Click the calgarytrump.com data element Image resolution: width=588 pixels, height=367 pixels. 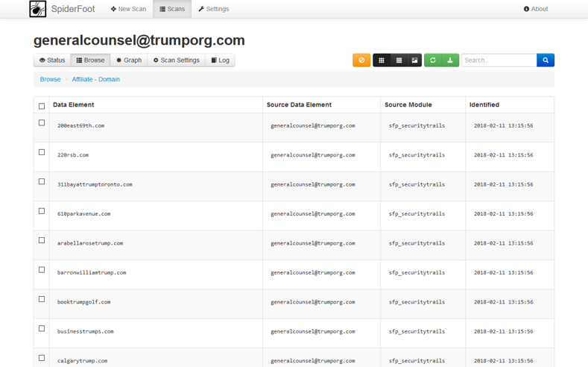pyautogui.click(x=82, y=360)
